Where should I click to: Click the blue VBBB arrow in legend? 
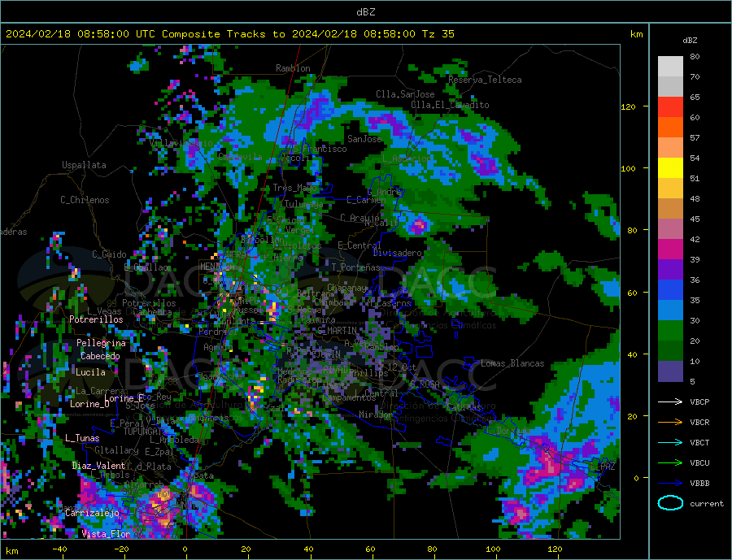click(x=671, y=483)
